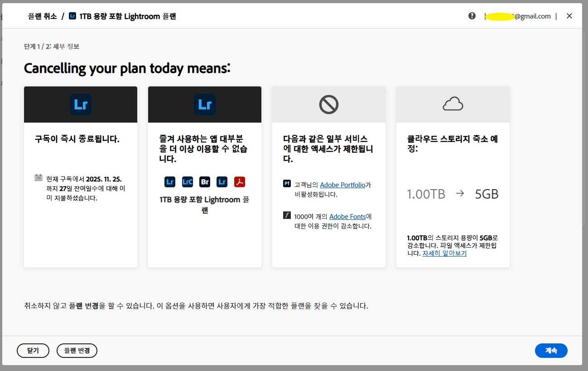Open the Adobe Fonts link
This screenshot has height=371, width=588.
pos(347,217)
